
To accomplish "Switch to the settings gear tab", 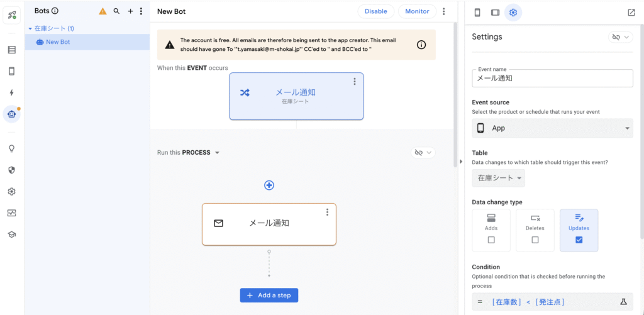I will (513, 13).
